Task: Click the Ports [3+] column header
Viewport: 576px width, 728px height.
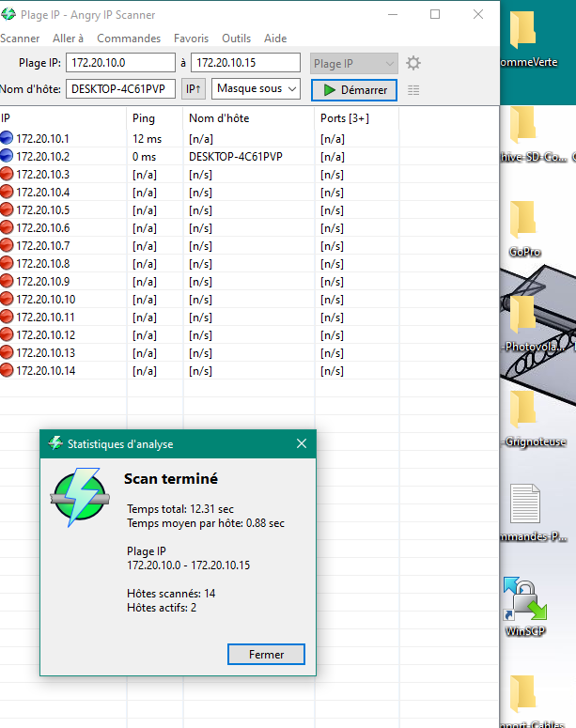Action: tap(357, 118)
